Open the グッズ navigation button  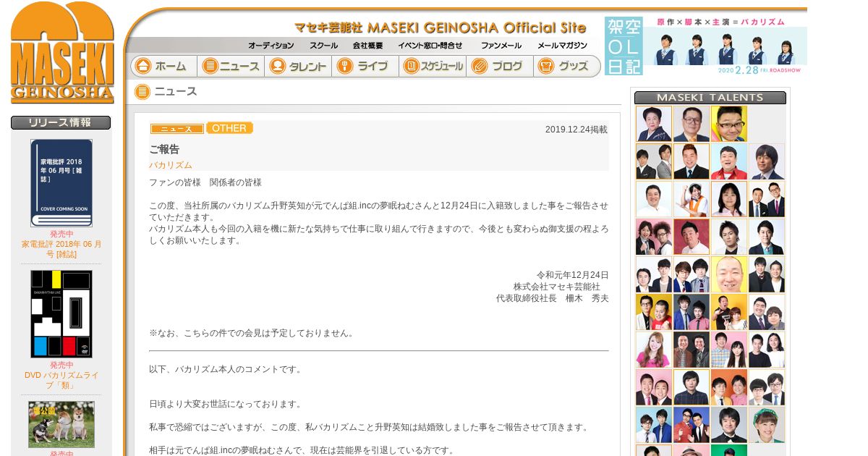[567, 66]
